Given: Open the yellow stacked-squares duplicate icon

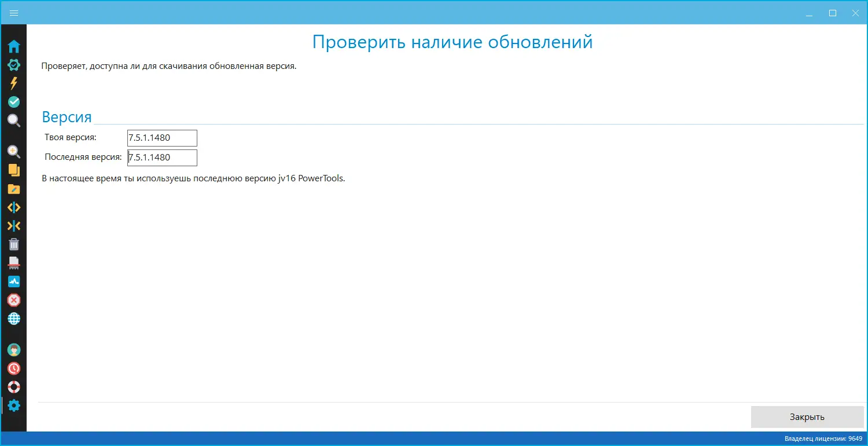Looking at the screenshot, I should tap(14, 170).
